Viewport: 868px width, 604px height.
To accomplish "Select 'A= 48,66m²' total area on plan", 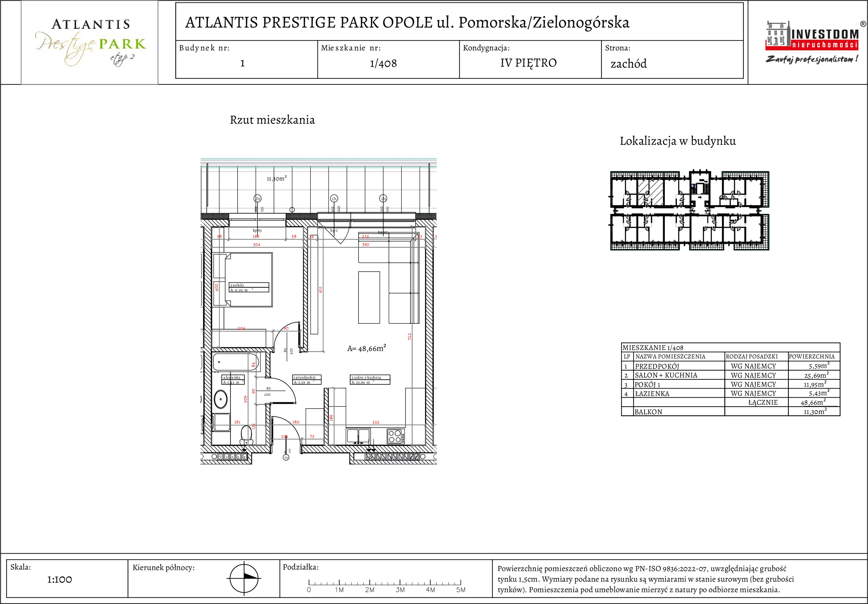I will (367, 348).
